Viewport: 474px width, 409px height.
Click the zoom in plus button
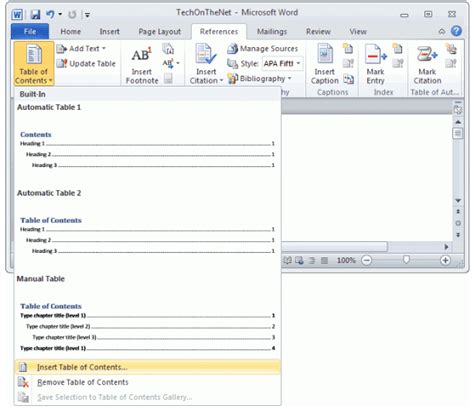tap(445, 260)
